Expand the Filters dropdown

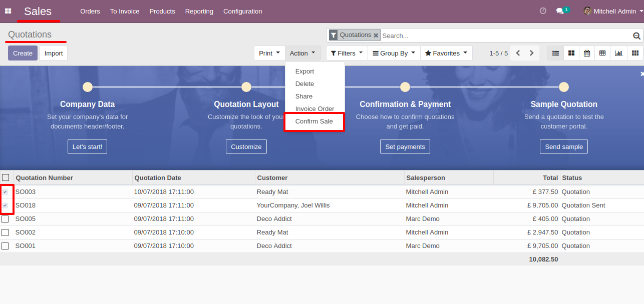[x=347, y=53]
